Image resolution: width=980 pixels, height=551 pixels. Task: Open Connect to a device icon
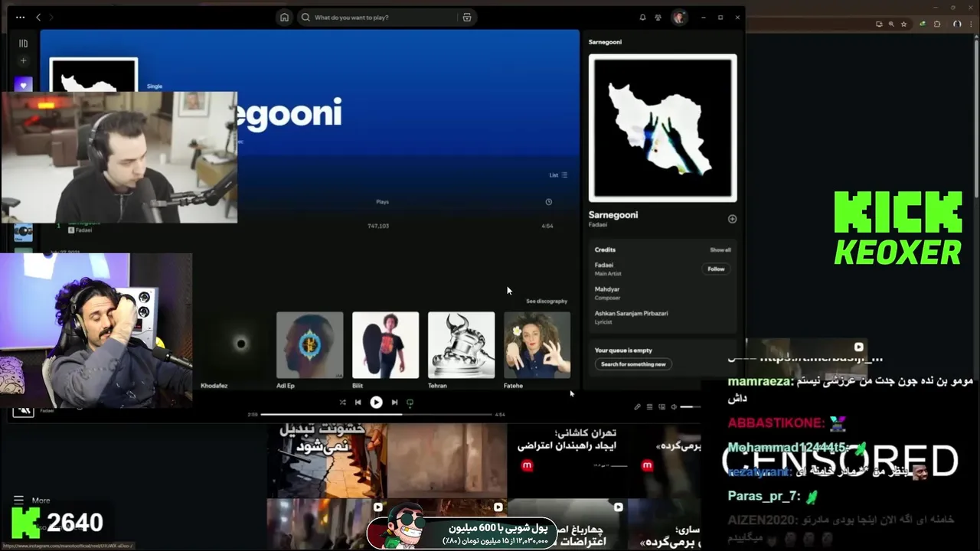click(661, 407)
